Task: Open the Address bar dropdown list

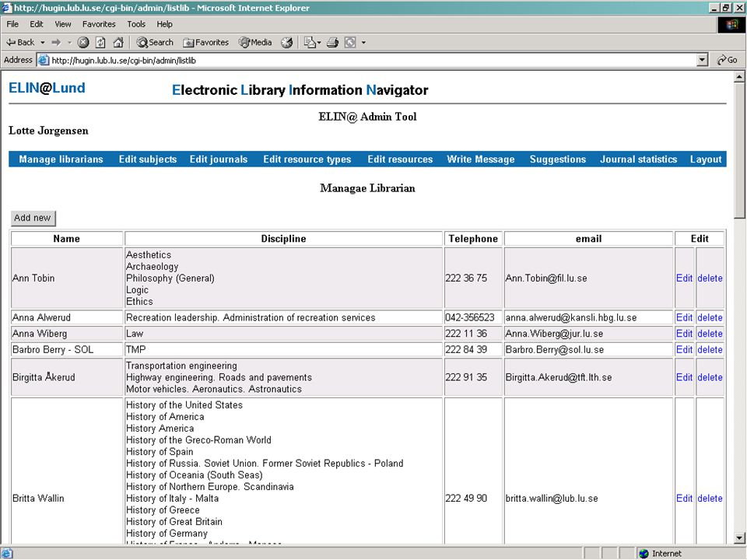Action: pyautogui.click(x=702, y=60)
